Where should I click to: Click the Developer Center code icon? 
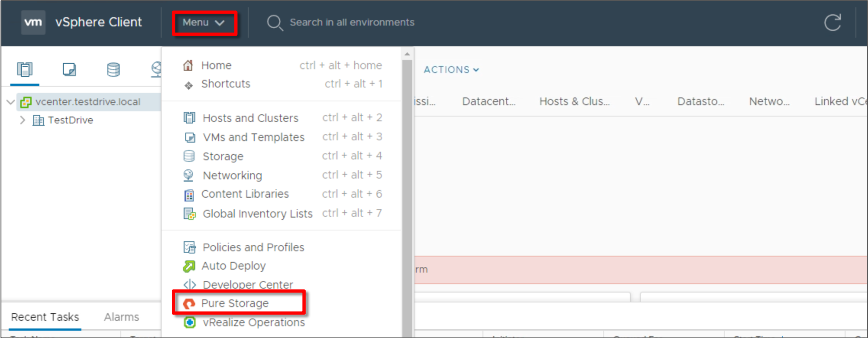[189, 285]
